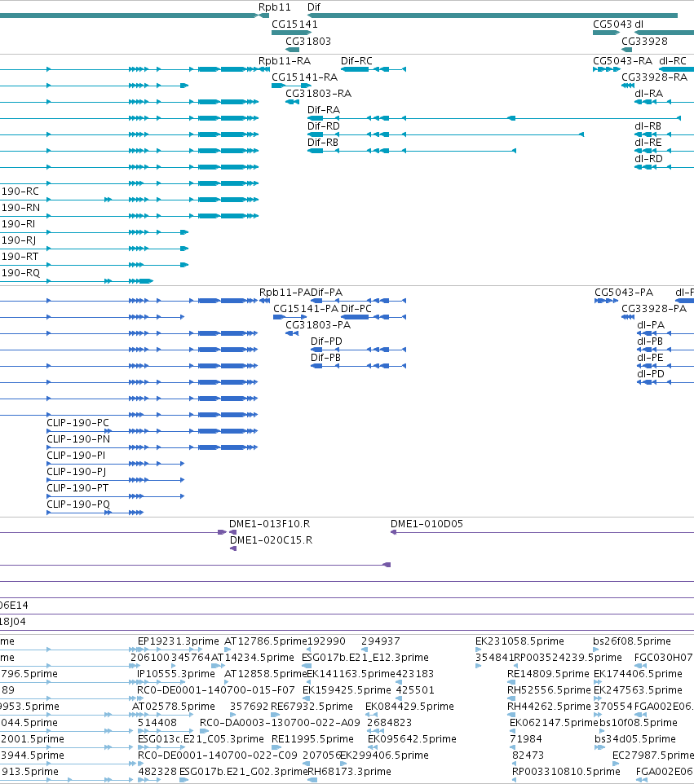The image size is (694, 784).
Task: Click the bs26f08.5prime EST label
Action: pos(631,641)
